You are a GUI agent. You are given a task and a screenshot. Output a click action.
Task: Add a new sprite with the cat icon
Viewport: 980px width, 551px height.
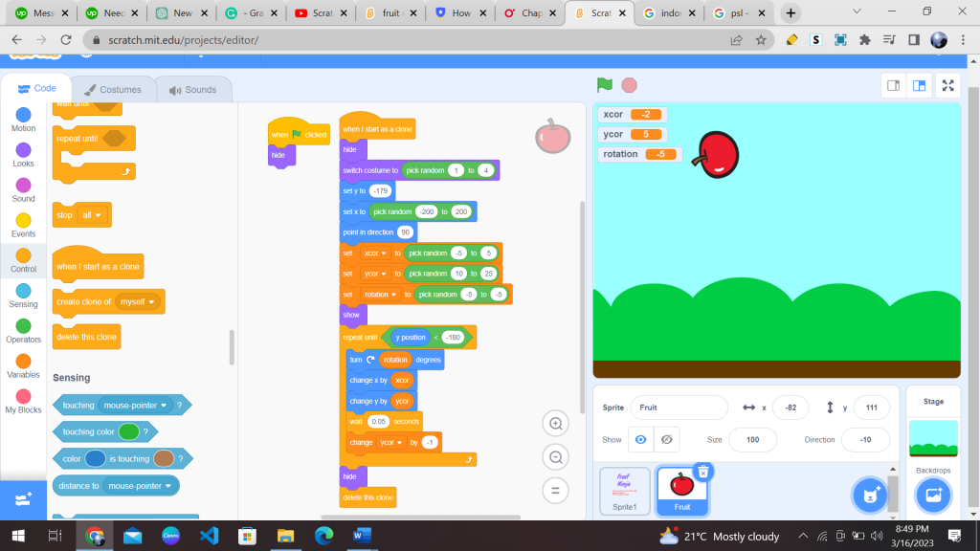869,495
